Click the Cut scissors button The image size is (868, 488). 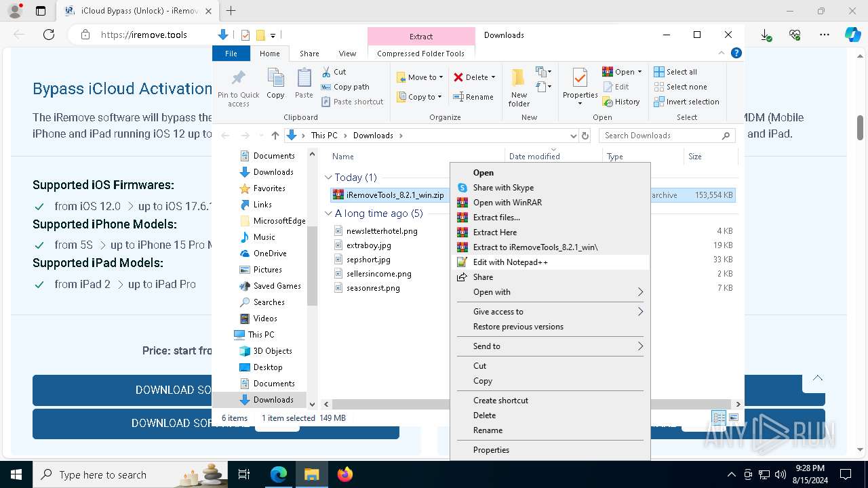[334, 72]
